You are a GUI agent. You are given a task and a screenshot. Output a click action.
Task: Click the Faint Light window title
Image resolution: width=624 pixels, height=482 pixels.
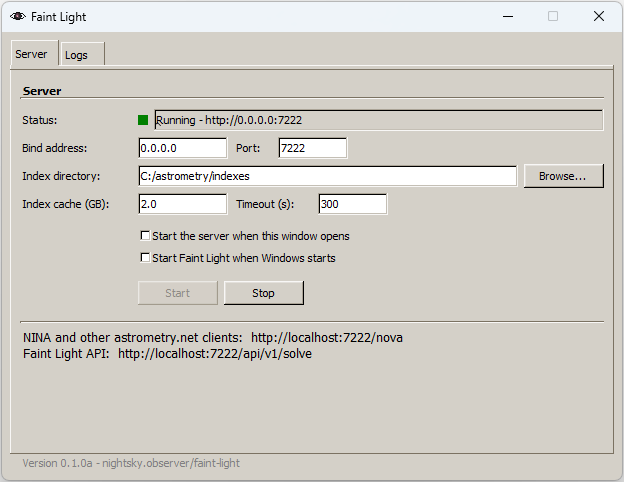pos(58,17)
